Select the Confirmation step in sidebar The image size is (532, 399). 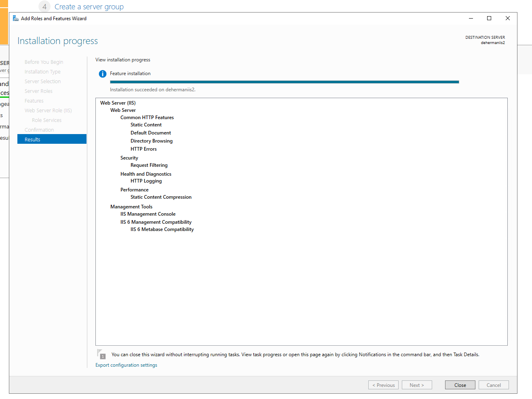(39, 130)
